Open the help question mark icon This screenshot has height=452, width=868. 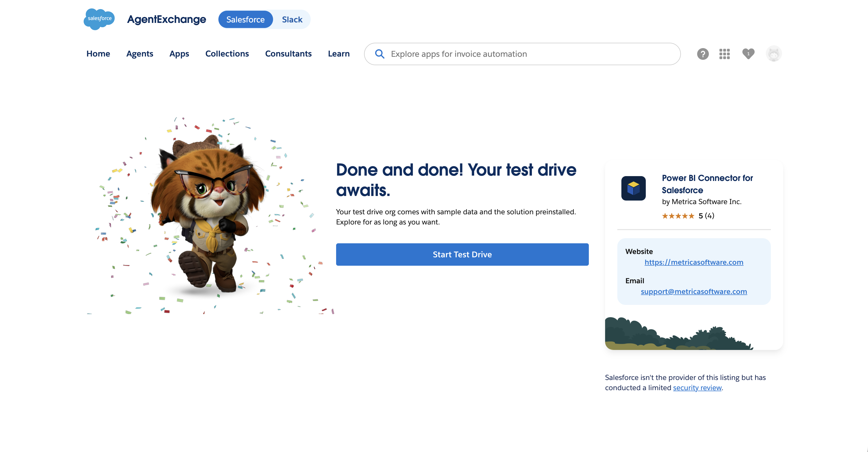tap(702, 54)
